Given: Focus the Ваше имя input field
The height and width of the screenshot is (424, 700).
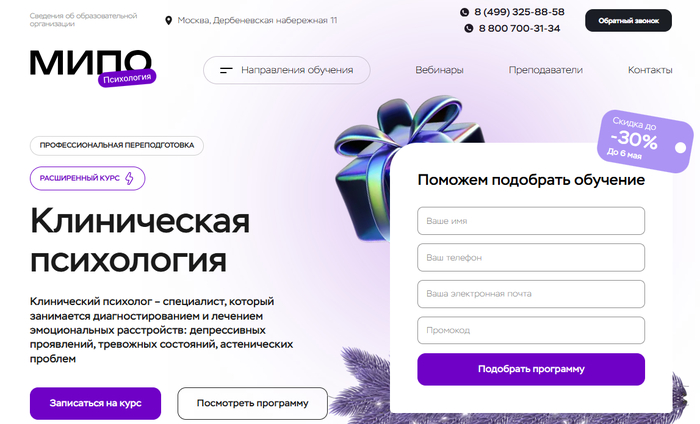Looking at the screenshot, I should point(531,221).
